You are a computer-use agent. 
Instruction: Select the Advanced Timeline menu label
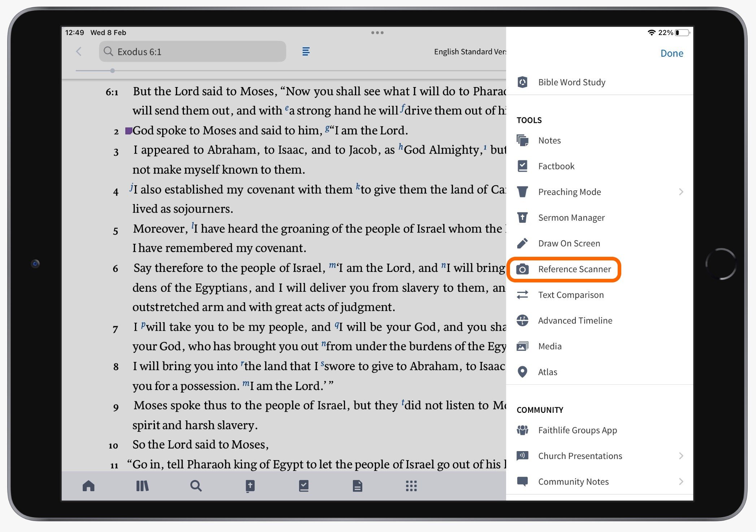coord(575,320)
